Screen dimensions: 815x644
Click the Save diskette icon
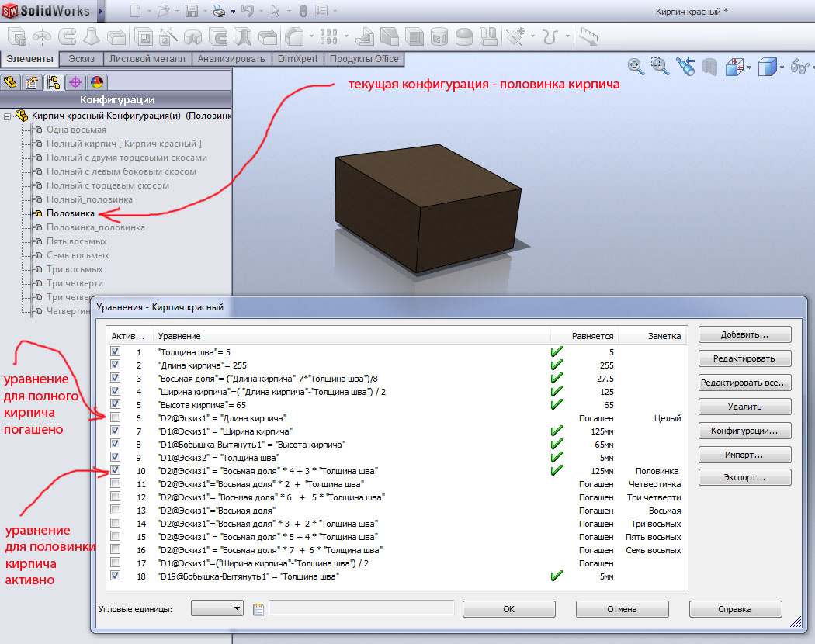point(192,12)
